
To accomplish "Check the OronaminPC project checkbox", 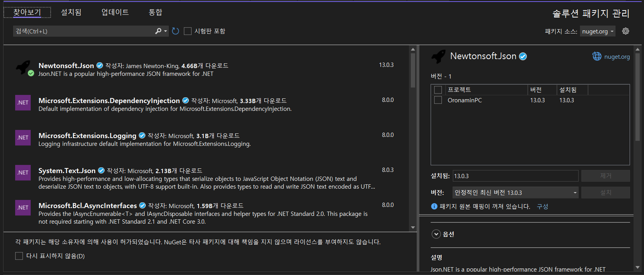I will pos(438,100).
